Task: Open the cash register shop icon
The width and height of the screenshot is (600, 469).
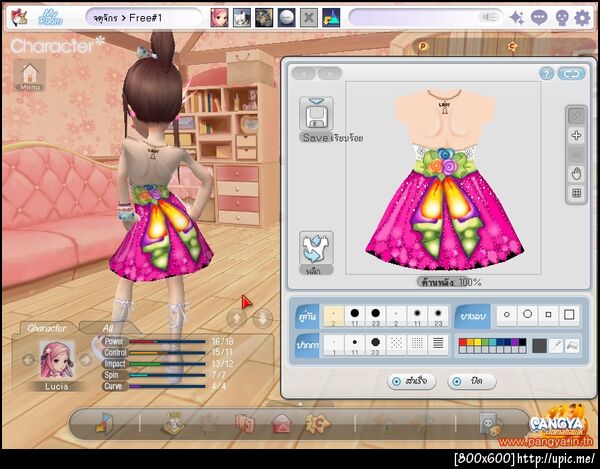Action: (173, 423)
